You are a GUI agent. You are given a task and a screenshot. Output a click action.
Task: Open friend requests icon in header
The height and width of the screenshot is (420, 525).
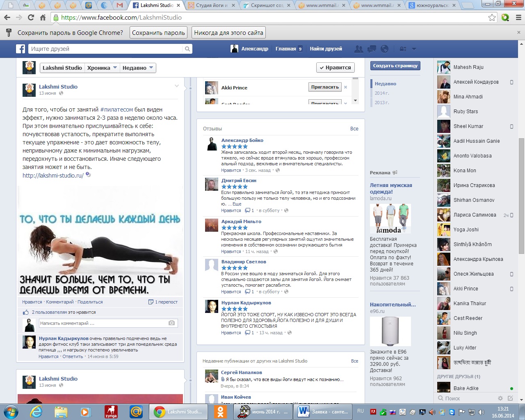pos(359,49)
